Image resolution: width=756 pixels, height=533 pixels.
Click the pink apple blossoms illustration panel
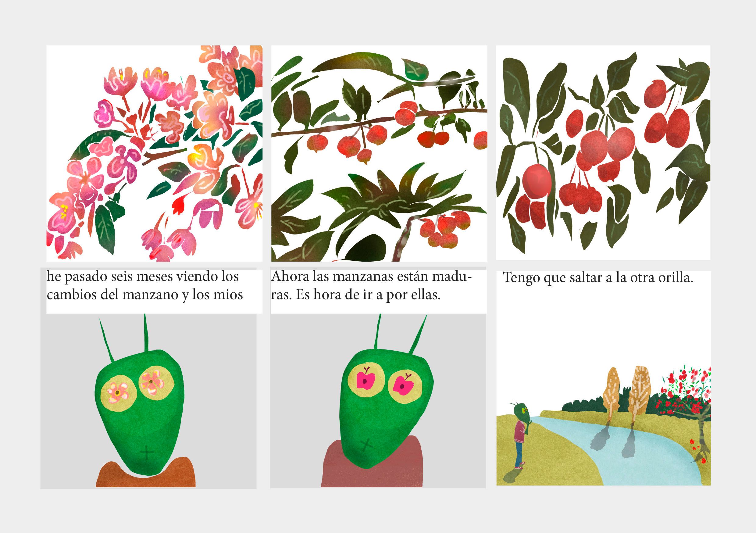point(154,153)
